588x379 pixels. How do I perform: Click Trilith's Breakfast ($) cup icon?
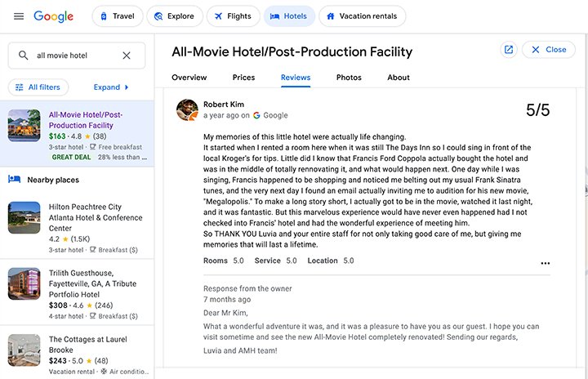92,316
